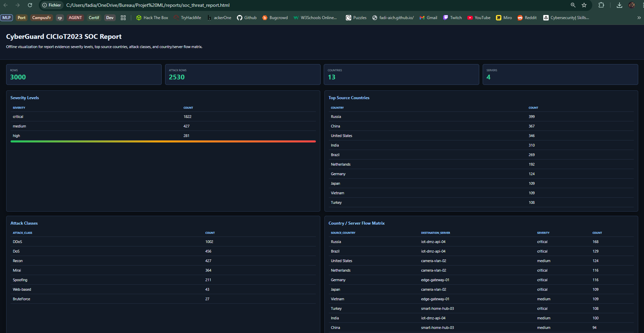Click the 'Netherlands' count 192 cell

click(x=532, y=164)
